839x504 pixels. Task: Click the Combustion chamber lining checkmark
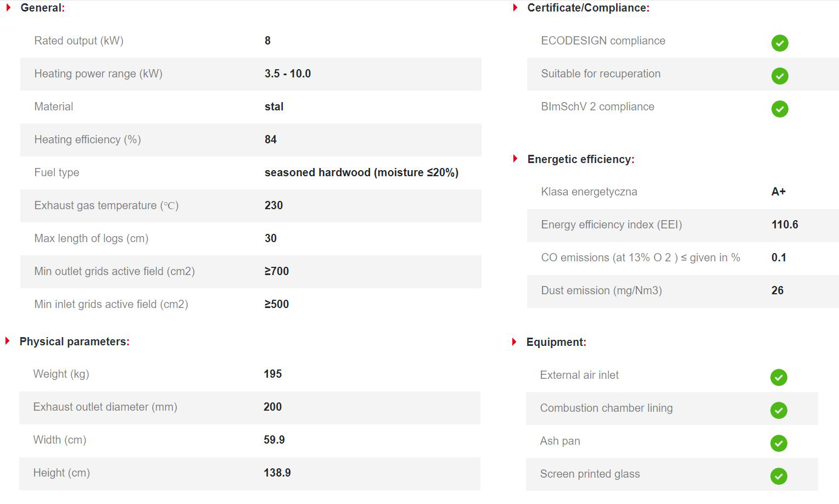[779, 410]
